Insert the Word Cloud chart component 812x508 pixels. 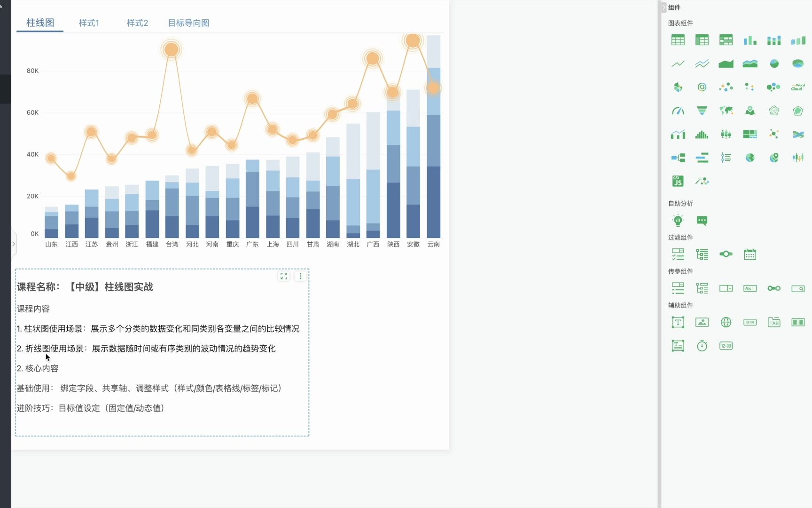(x=798, y=87)
